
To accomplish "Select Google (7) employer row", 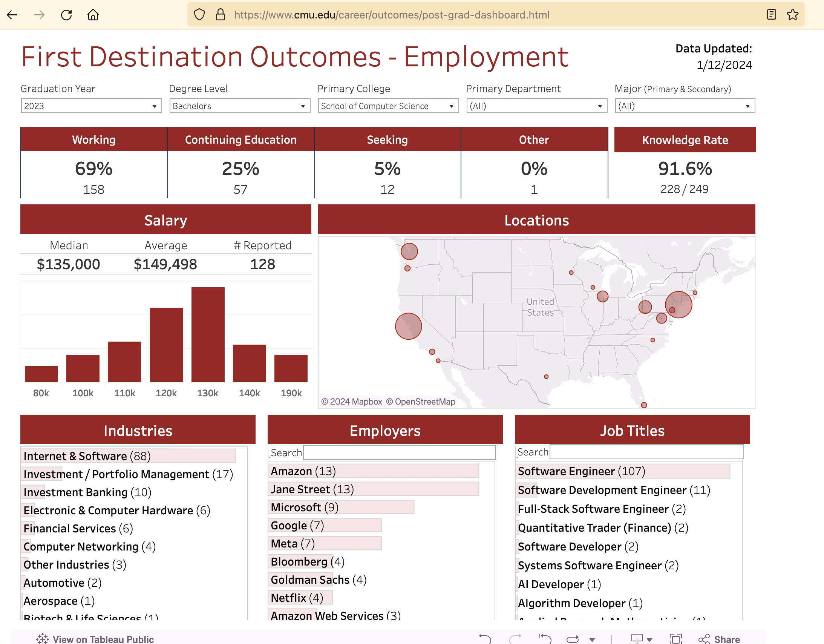I will [325, 526].
